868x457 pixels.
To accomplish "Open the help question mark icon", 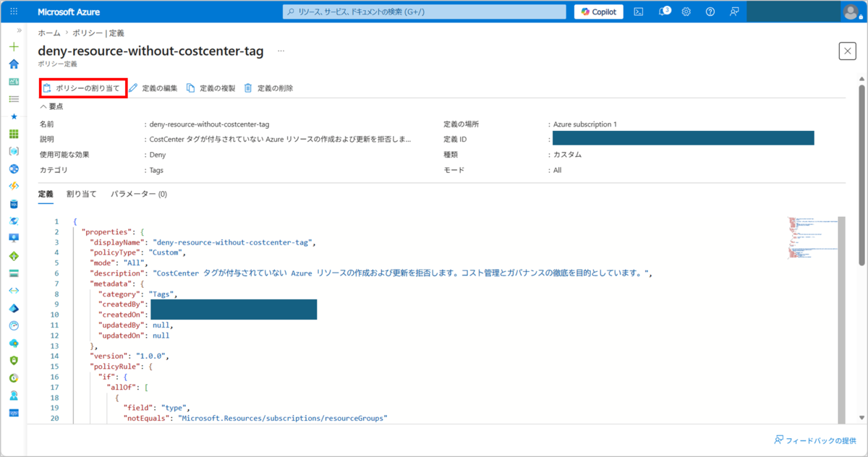I will pyautogui.click(x=710, y=12).
